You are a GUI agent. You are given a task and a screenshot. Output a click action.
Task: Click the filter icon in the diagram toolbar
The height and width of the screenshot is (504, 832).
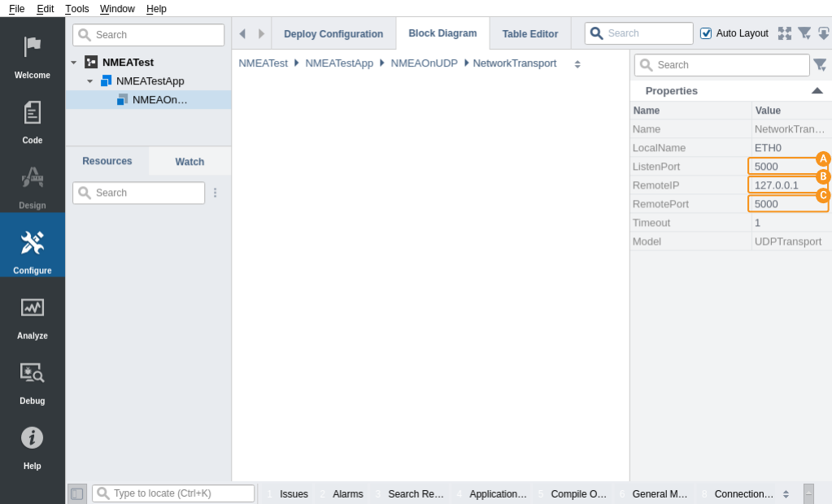pos(804,33)
